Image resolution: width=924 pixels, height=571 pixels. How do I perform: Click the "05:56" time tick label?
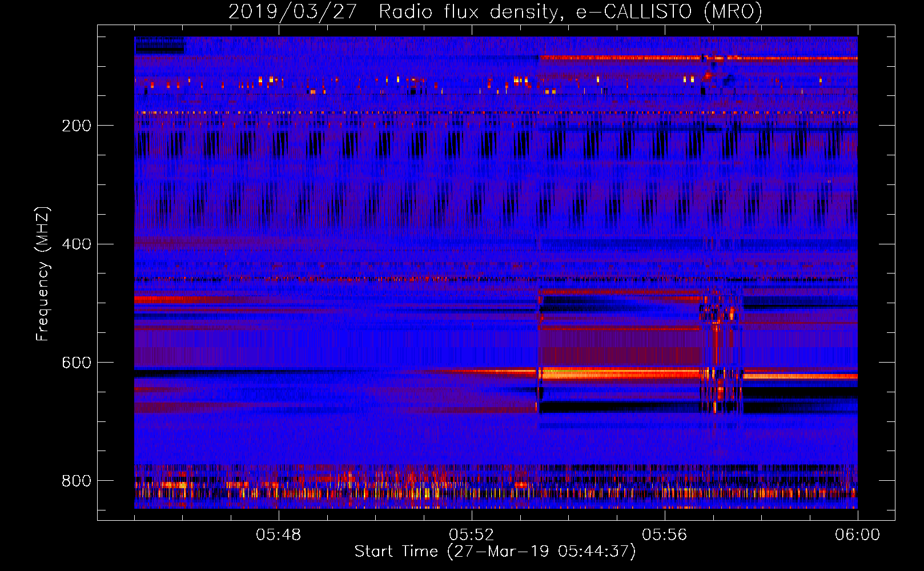point(664,535)
